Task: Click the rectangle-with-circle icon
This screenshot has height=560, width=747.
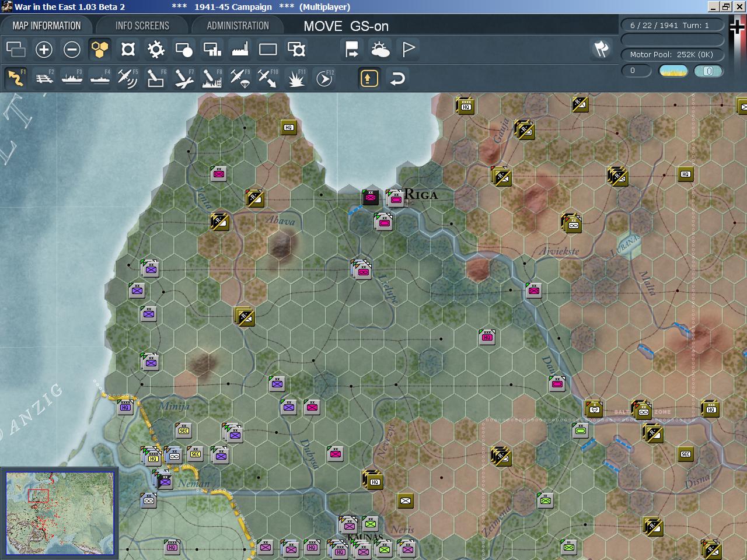Action: coord(184,50)
